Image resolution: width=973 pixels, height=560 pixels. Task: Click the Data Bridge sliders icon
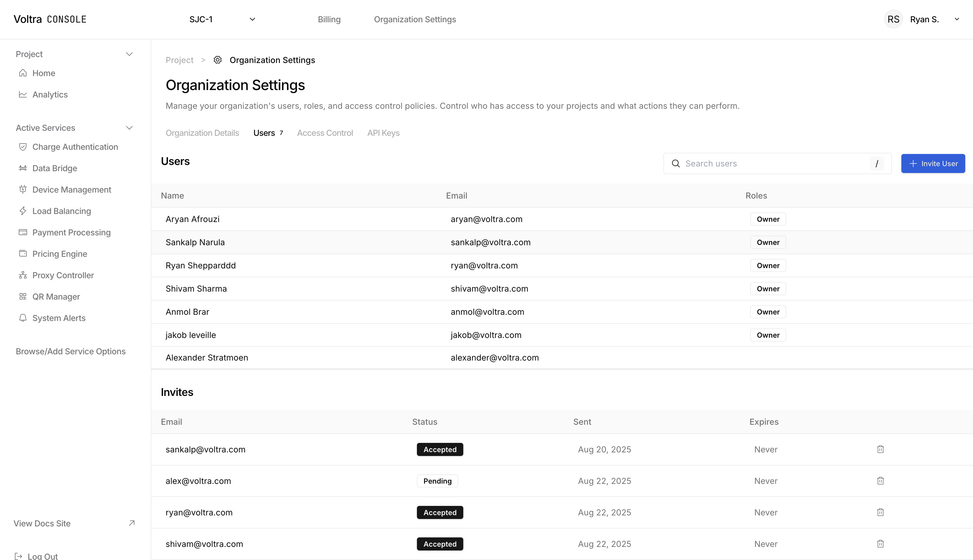[23, 168]
